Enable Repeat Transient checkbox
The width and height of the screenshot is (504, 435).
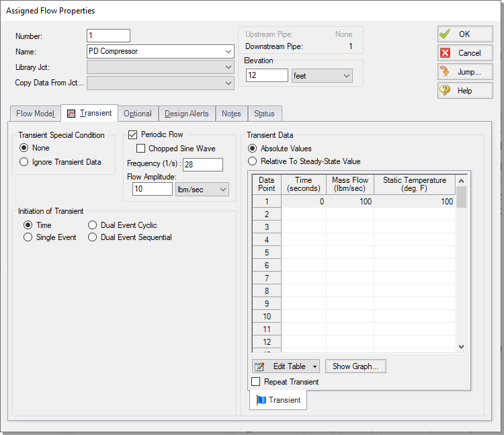[x=256, y=382]
